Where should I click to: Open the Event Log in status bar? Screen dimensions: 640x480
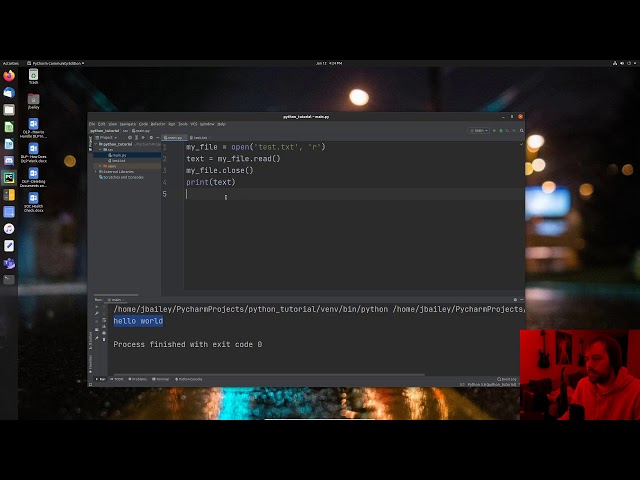click(x=507, y=379)
